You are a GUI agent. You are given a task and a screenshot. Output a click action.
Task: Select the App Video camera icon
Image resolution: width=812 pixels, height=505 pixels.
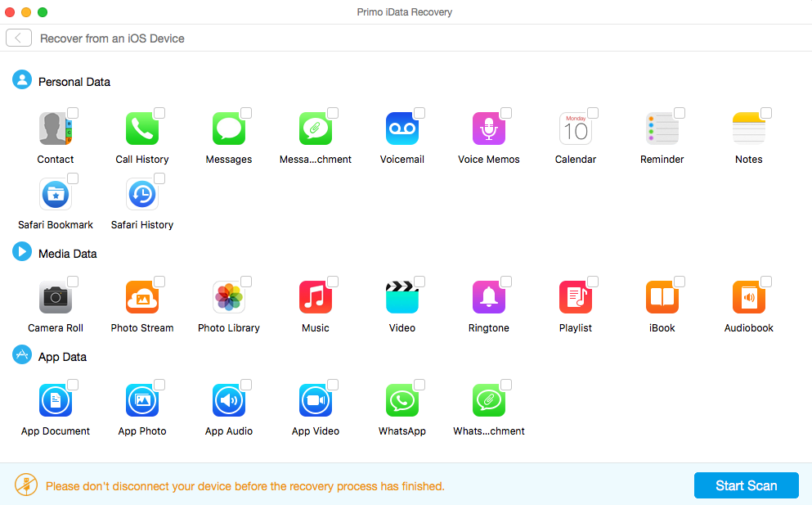[x=316, y=400]
